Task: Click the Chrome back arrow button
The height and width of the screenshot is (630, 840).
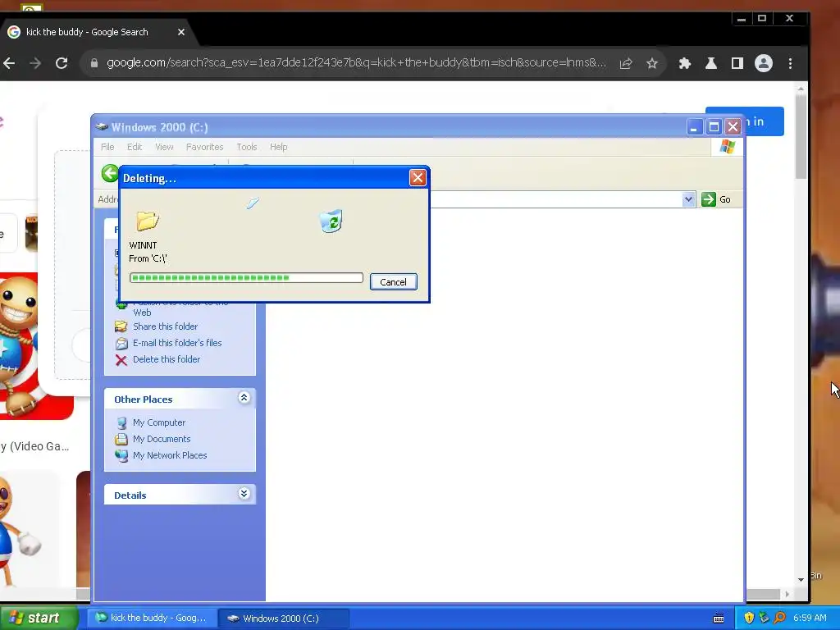Action: tap(8, 63)
